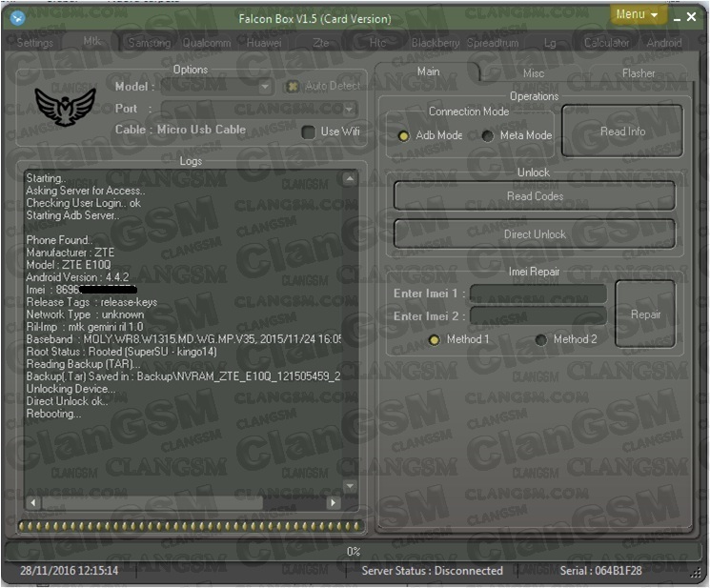
Task: Click 'Cable : Micro Usb Cable' label
Action: pyautogui.click(x=180, y=130)
